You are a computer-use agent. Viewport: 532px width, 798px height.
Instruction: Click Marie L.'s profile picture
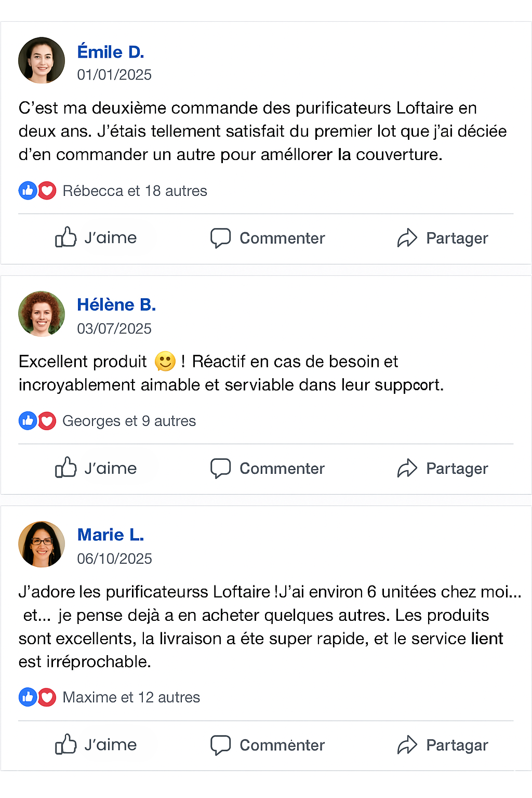coord(42,544)
